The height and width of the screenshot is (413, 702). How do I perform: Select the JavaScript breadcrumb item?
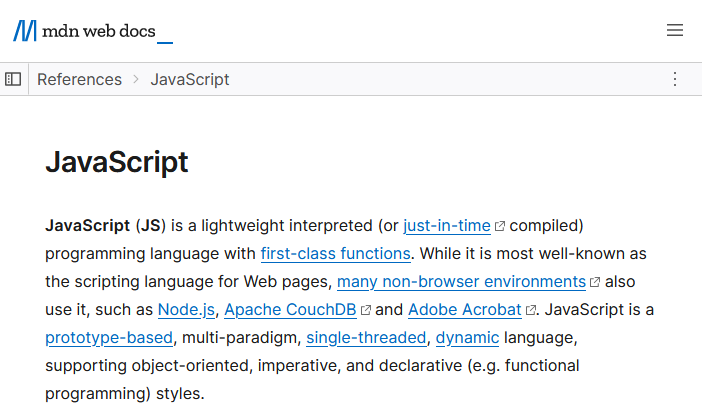click(190, 79)
